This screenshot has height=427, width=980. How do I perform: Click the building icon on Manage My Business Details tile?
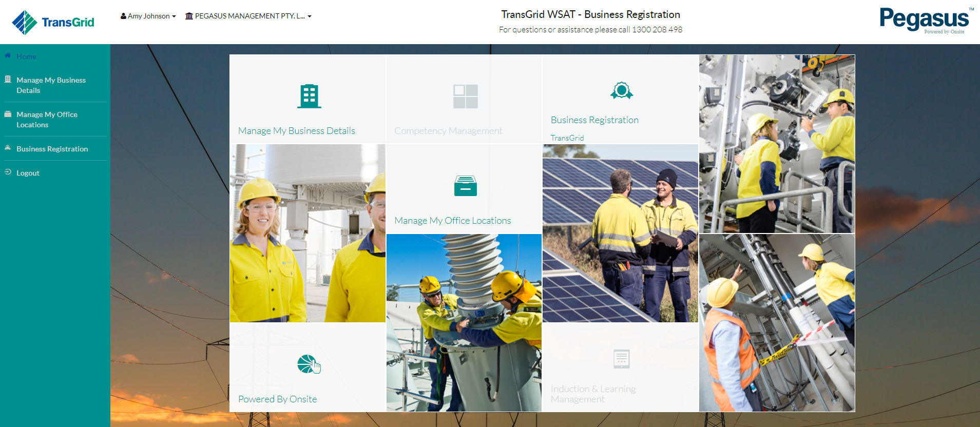coord(309,96)
